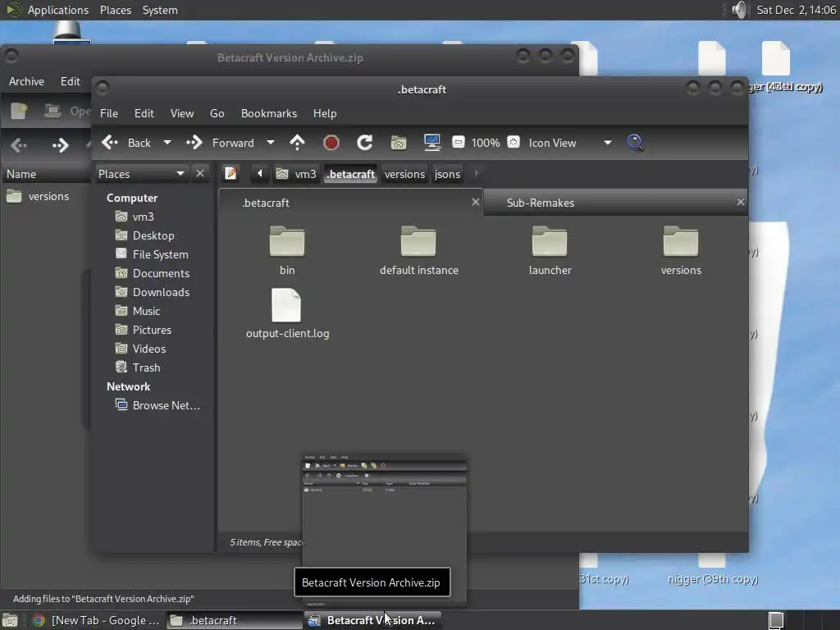Select versions path bar button
The height and width of the screenshot is (630, 840).
404,174
